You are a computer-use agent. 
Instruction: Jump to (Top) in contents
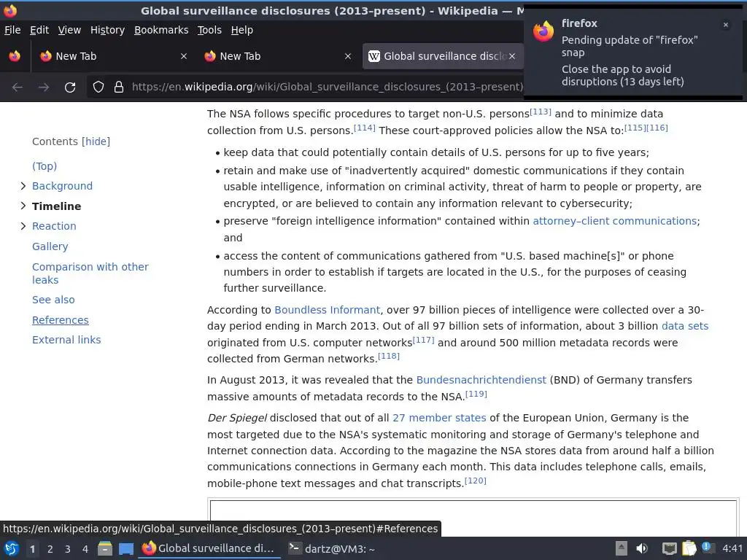coord(44,166)
